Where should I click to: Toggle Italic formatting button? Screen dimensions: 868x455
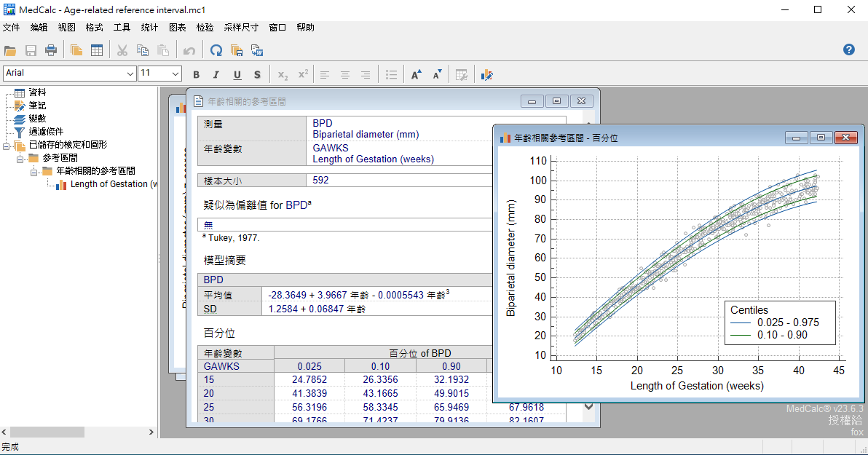(216, 75)
